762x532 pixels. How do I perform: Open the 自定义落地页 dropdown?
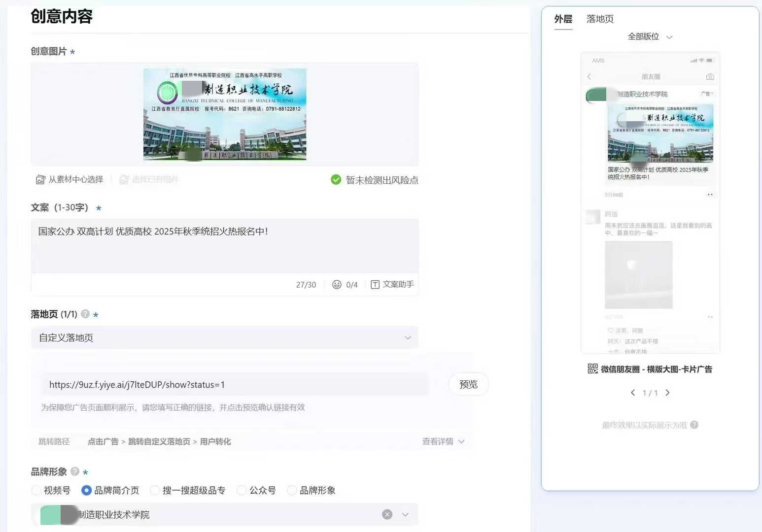click(225, 337)
